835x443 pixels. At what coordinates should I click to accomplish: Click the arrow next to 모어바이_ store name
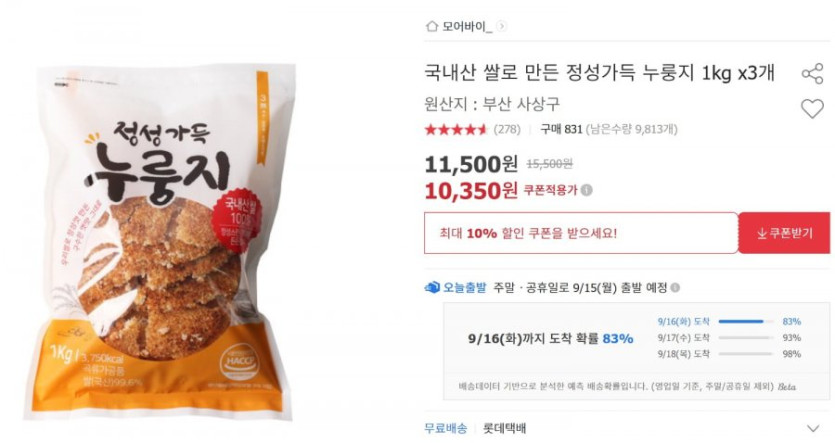(x=502, y=26)
